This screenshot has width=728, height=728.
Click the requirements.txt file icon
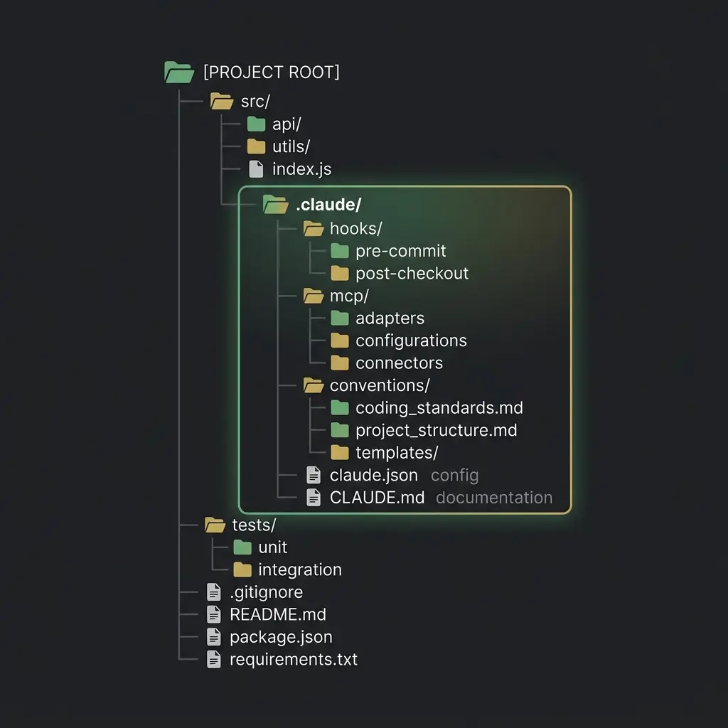click(x=213, y=659)
